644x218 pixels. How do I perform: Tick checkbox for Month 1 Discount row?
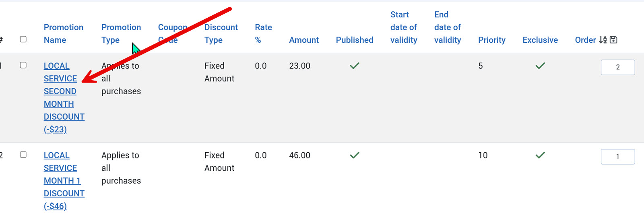(x=23, y=155)
